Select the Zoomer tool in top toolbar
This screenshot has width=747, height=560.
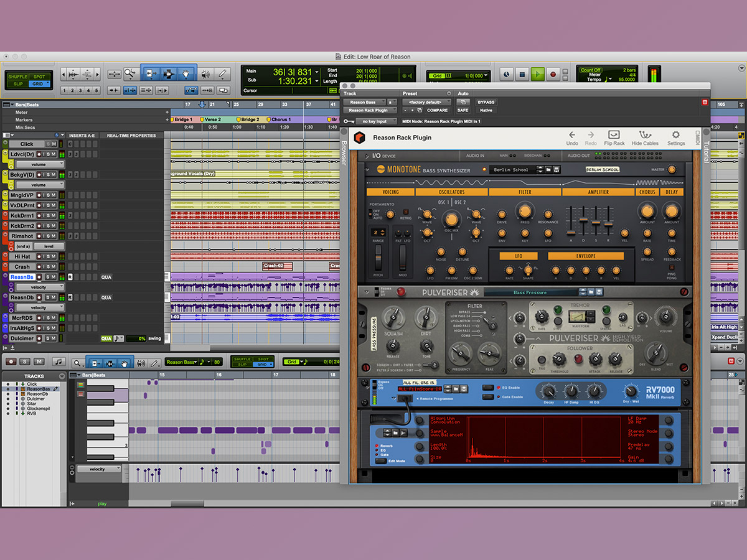point(129,74)
